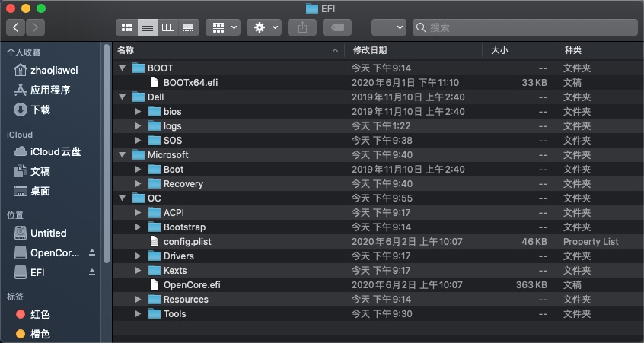Select the EFI volume in sidebar
The width and height of the screenshot is (644, 343).
[30, 272]
